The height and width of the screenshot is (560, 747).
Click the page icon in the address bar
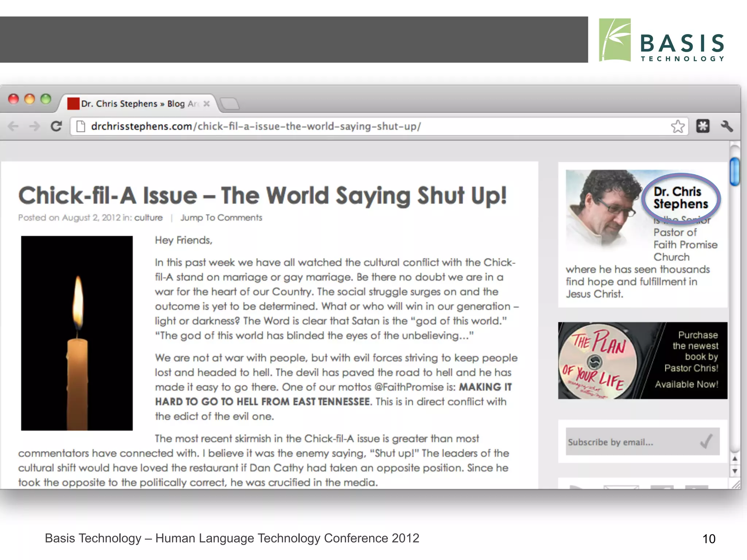[81, 127]
